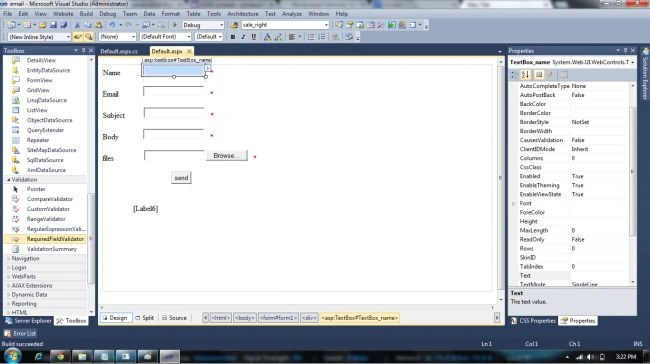Save the file with the floppy icon
This screenshot has width=650, height=364.
point(53,25)
